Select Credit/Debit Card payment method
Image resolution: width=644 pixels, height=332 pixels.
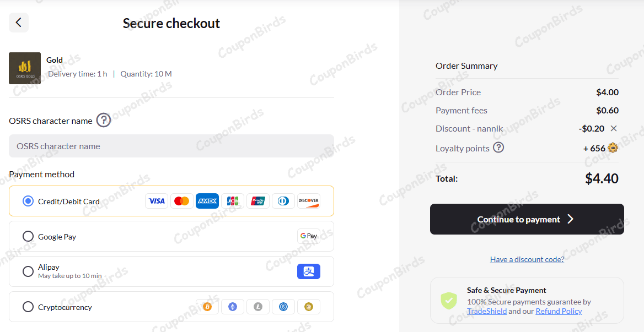pos(28,201)
